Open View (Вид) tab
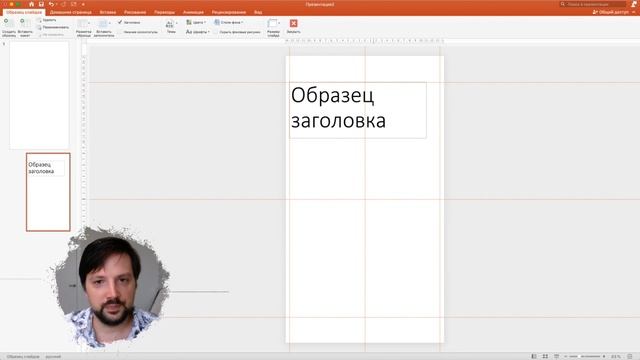Screen dimensions: 640x360 tap(258, 12)
